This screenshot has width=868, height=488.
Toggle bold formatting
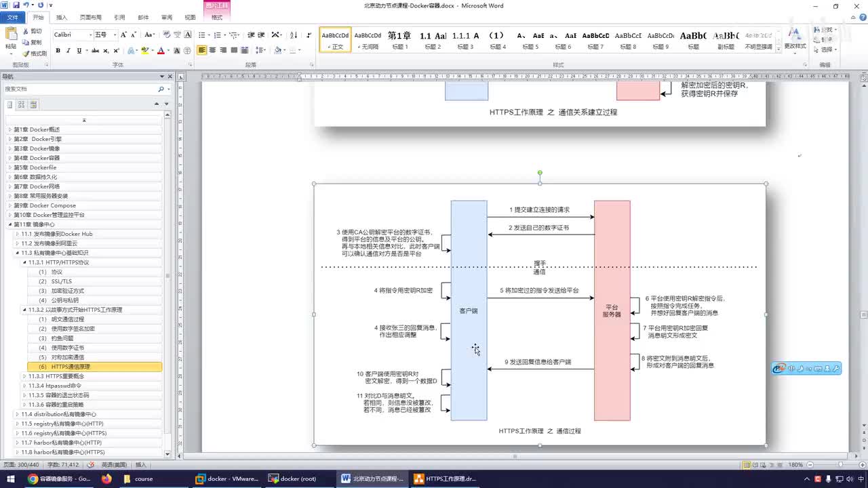[x=58, y=51]
